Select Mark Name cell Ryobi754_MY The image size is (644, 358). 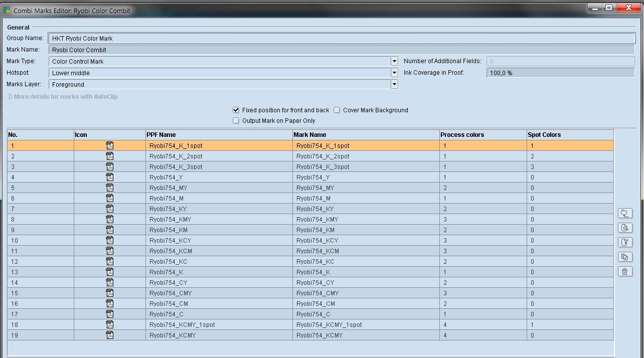point(366,188)
